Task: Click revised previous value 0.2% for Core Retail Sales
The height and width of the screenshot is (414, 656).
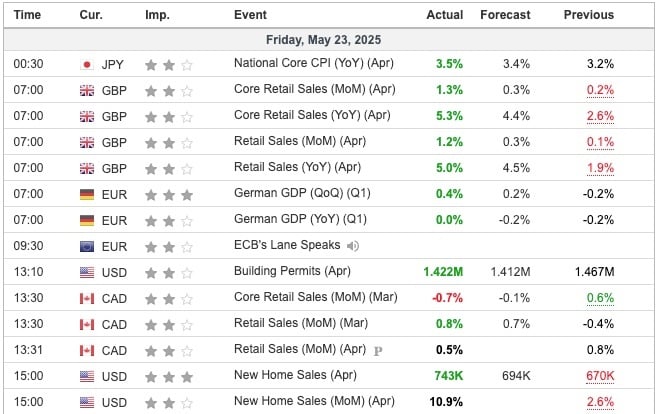Action: (600, 90)
